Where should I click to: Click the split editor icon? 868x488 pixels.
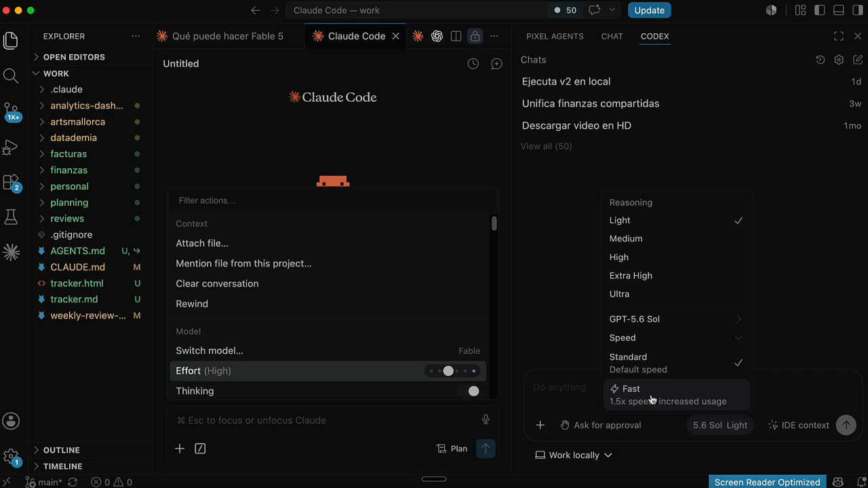point(456,37)
